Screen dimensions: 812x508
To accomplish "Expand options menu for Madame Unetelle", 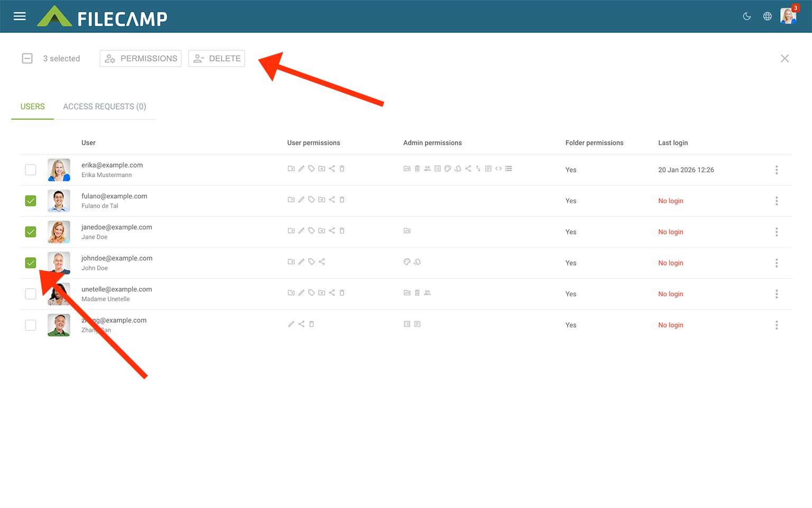I will pos(776,294).
